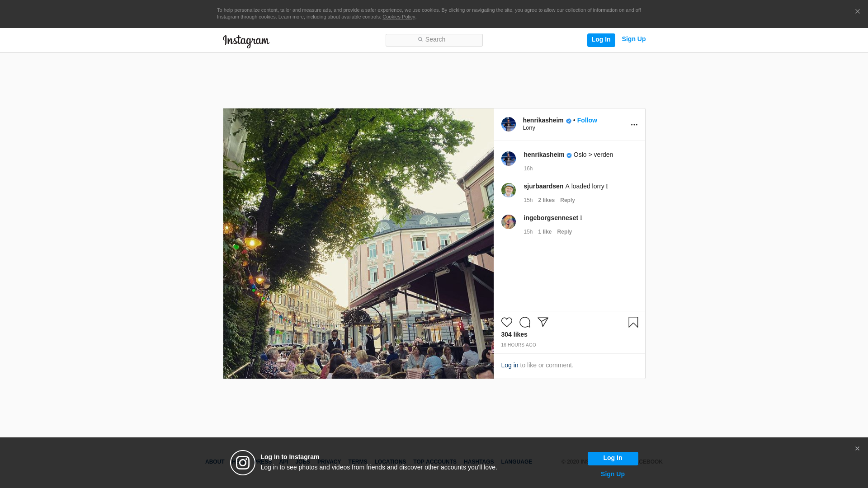This screenshot has width=868, height=488.
Task: Click henrikasheim avatar beside caption
Action: [508, 159]
